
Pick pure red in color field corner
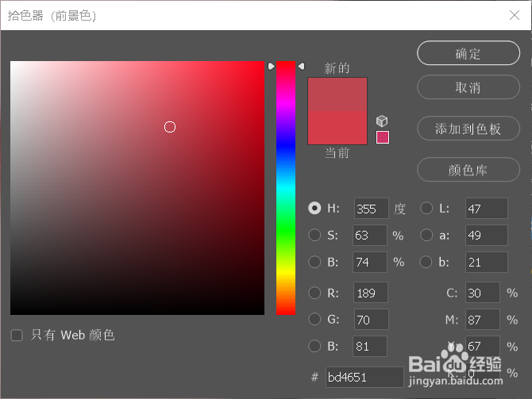[263, 63]
